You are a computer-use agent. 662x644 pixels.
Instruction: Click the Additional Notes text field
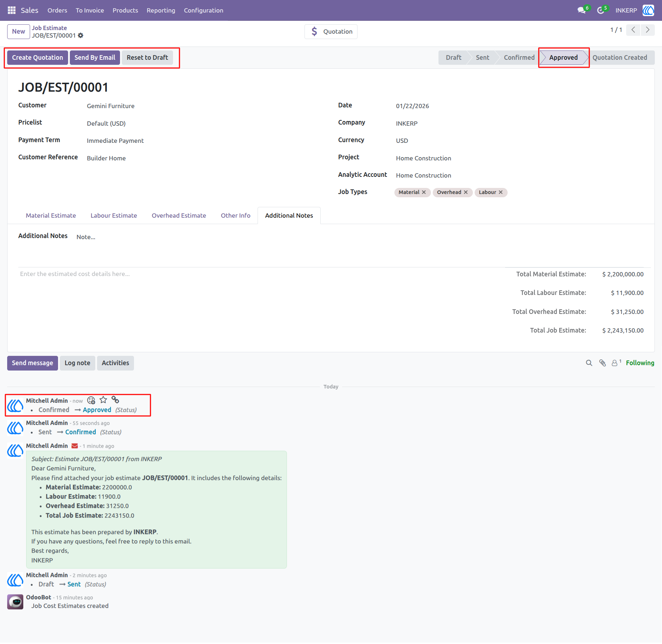[x=360, y=237]
